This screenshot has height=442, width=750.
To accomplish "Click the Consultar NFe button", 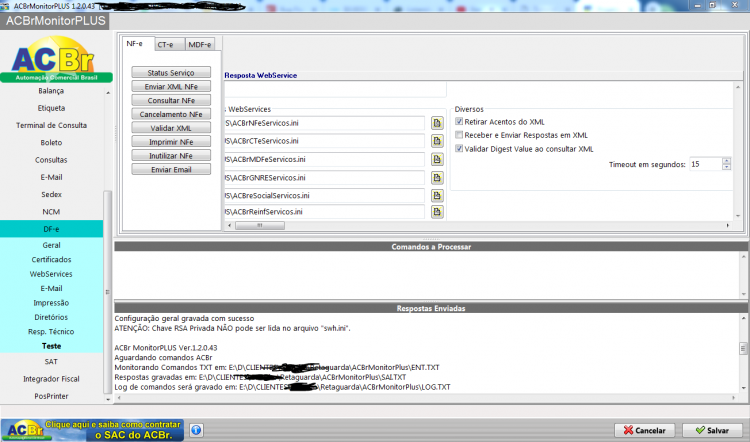I will 171,100.
